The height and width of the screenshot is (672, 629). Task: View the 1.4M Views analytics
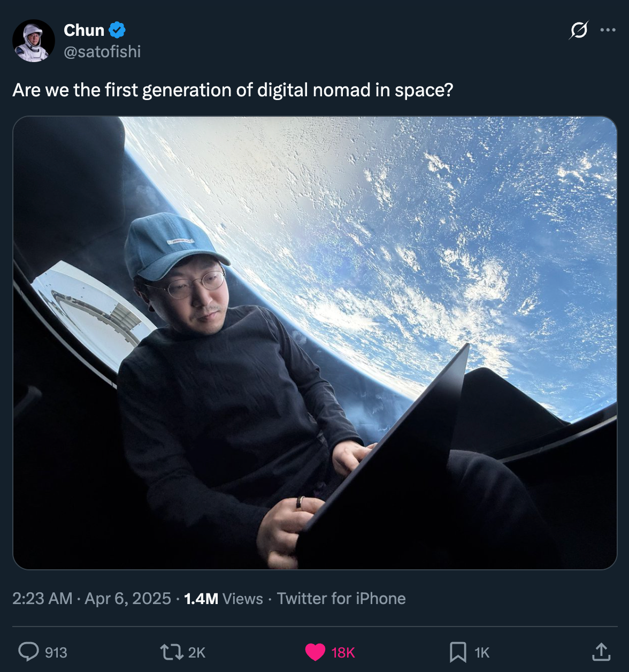pyautogui.click(x=224, y=598)
